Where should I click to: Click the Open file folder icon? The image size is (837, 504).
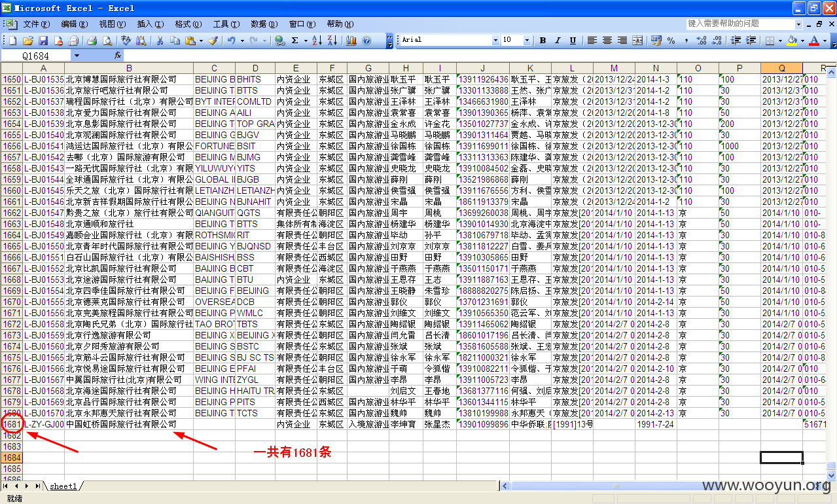(x=27, y=41)
